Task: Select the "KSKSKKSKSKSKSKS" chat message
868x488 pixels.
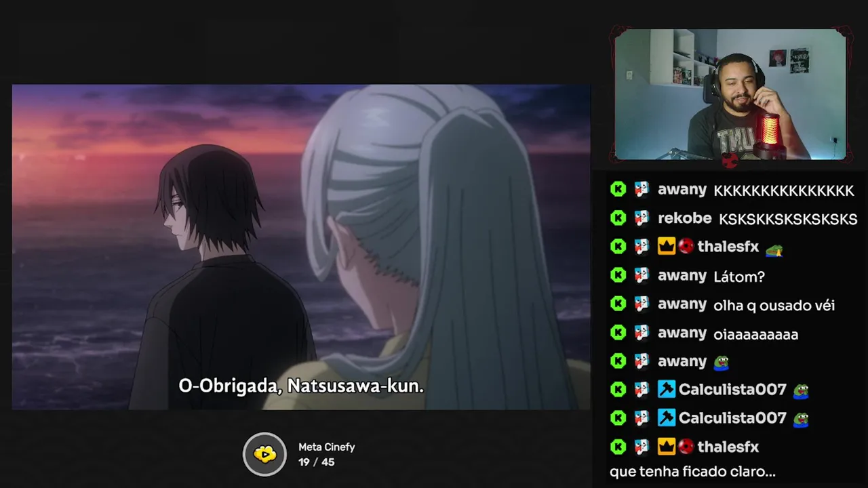Action: point(788,220)
